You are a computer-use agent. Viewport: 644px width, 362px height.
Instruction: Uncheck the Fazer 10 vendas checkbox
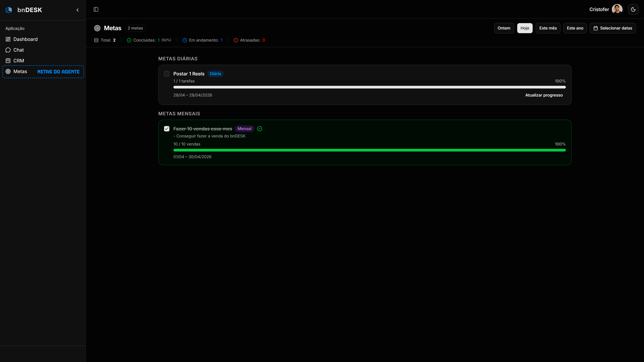[167, 129]
